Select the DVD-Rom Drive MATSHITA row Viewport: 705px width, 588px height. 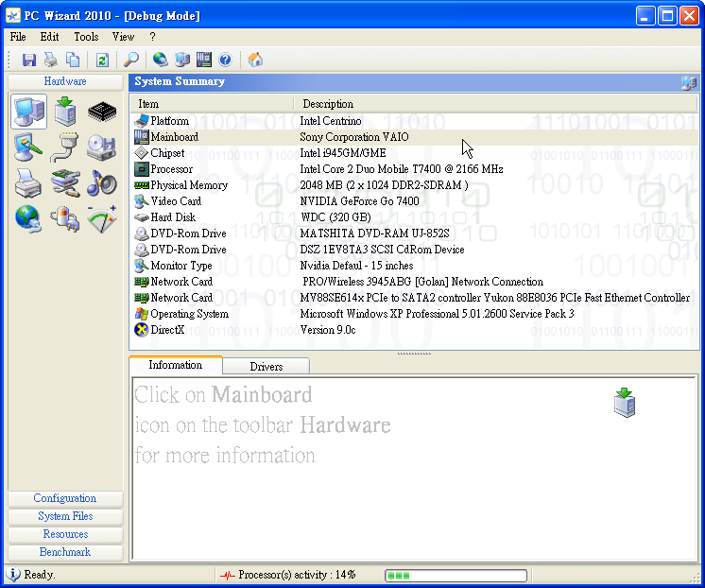(415, 233)
